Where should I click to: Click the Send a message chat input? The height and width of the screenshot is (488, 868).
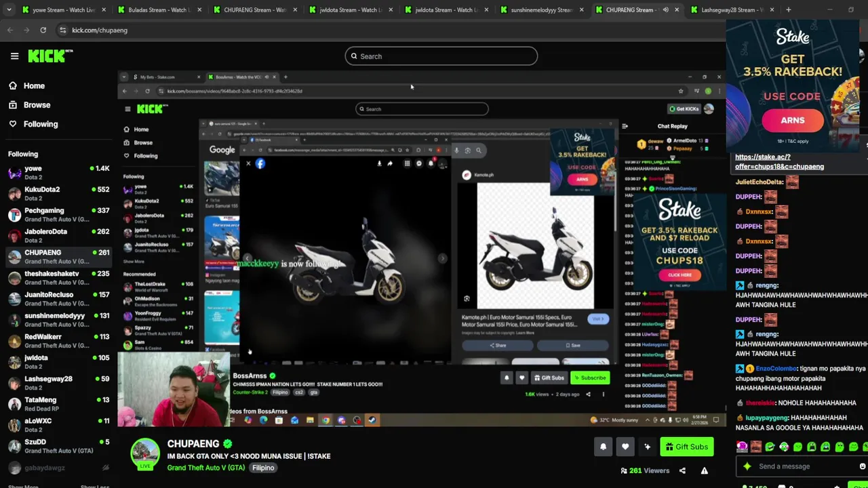click(800, 466)
